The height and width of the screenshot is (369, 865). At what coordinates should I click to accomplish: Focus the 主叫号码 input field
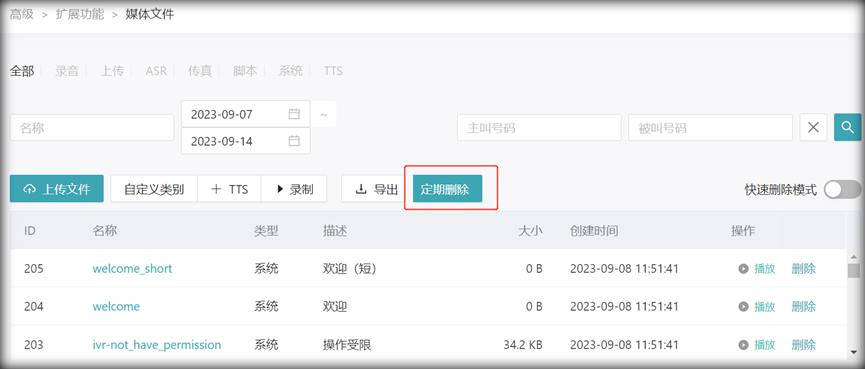539,127
